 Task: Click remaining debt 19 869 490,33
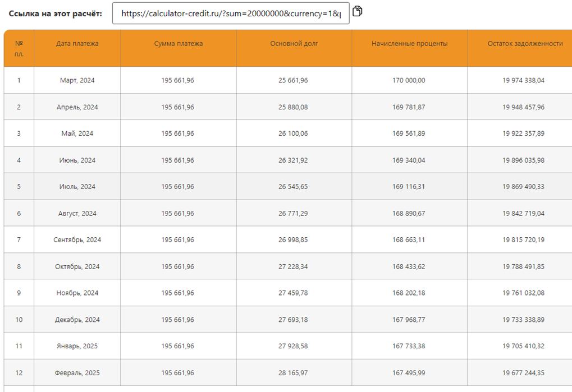[x=524, y=187]
